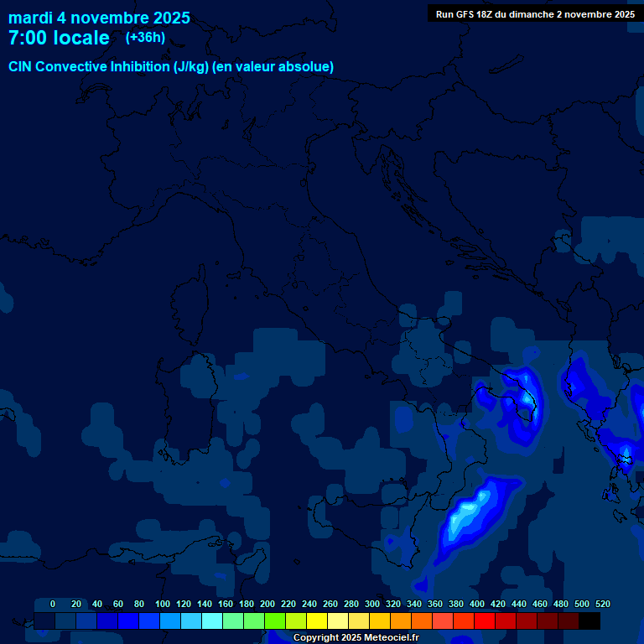This screenshot has height=644, width=644.
Task: Click the legend value '100'
Action: pyautogui.click(x=162, y=604)
